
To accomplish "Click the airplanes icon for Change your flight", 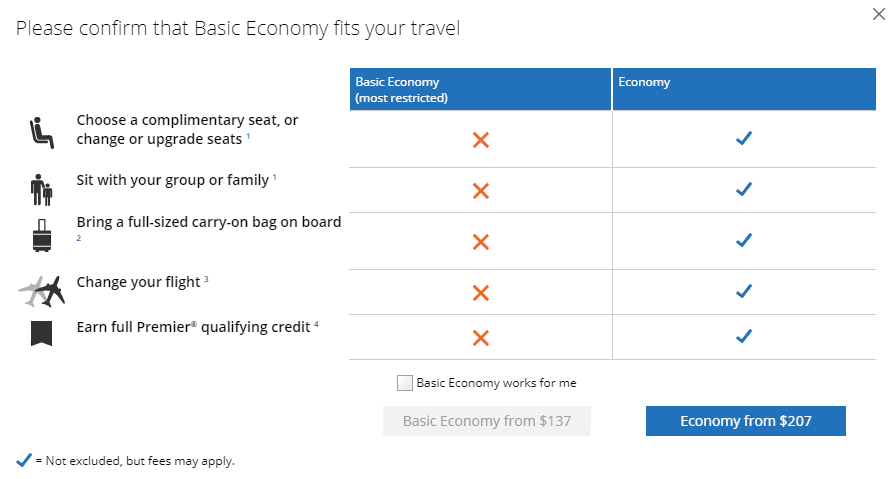I will click(42, 291).
